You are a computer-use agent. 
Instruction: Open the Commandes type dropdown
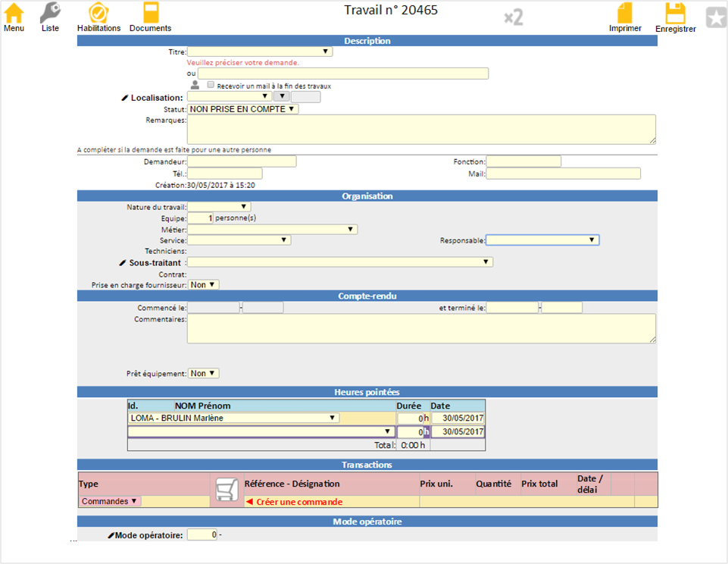coord(110,501)
